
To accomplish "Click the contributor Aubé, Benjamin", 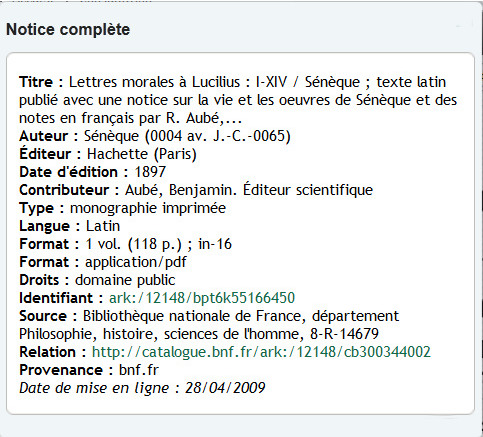I will tap(179, 190).
